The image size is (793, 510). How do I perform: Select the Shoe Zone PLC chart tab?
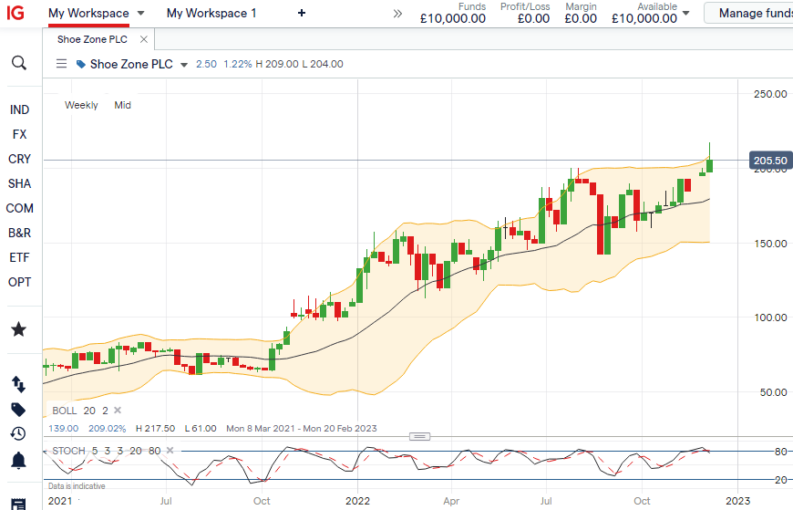coord(92,39)
